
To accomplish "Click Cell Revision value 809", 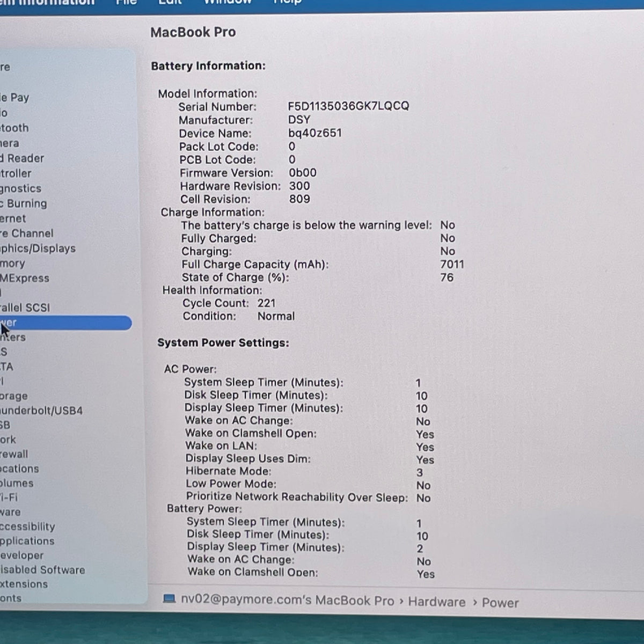I will [299, 199].
